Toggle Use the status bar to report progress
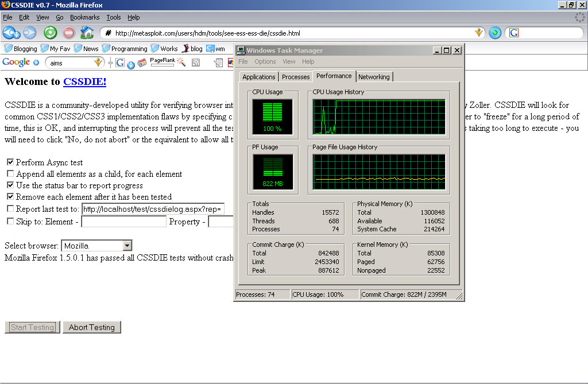 click(x=10, y=185)
